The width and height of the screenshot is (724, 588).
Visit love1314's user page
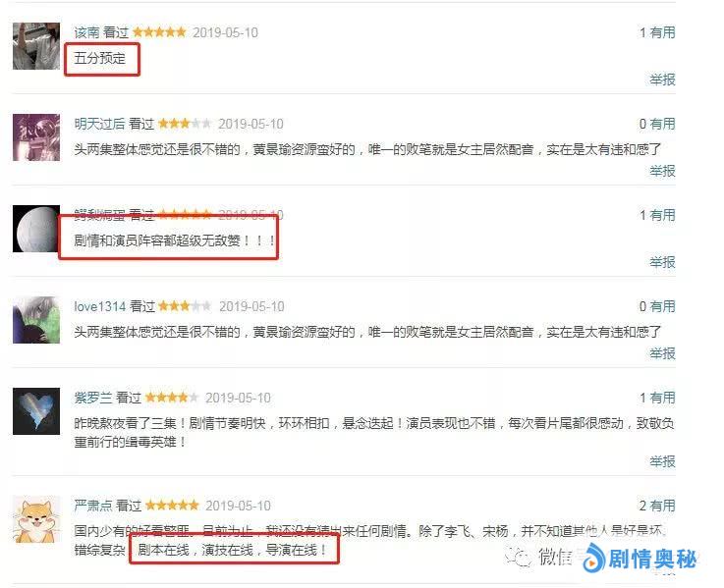[100, 306]
